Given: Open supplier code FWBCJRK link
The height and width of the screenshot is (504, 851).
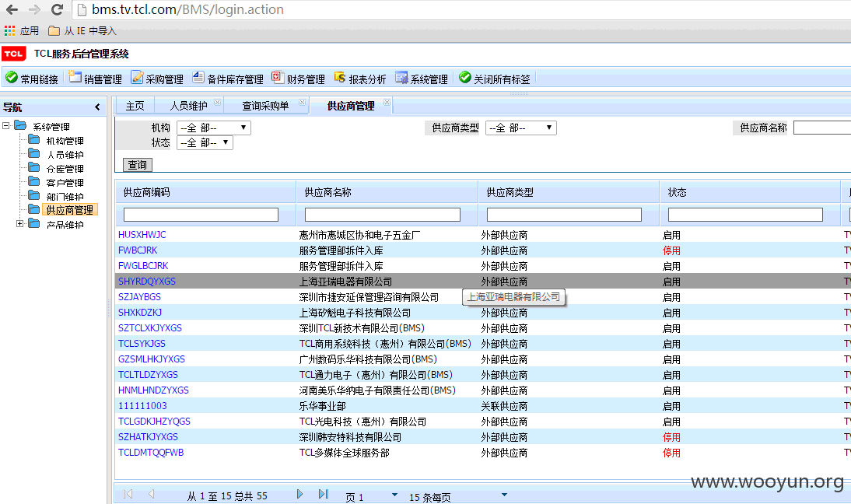Looking at the screenshot, I should pyautogui.click(x=138, y=250).
